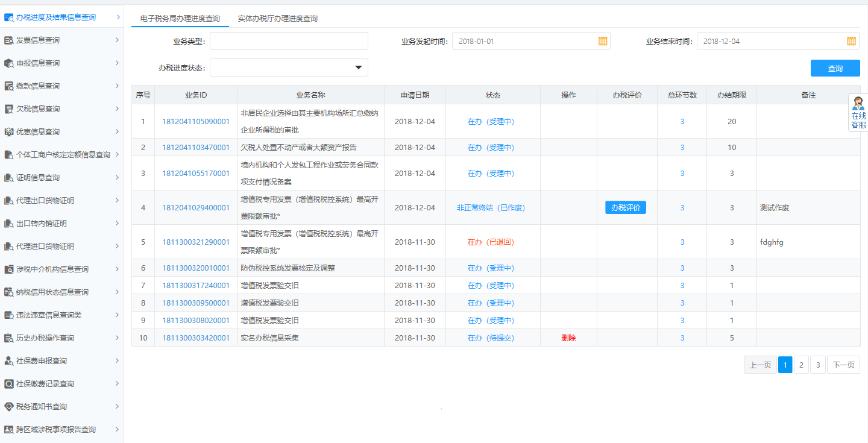
Task: Switch to 实体办税厅办理进度查询 tab
Action: click(x=277, y=18)
